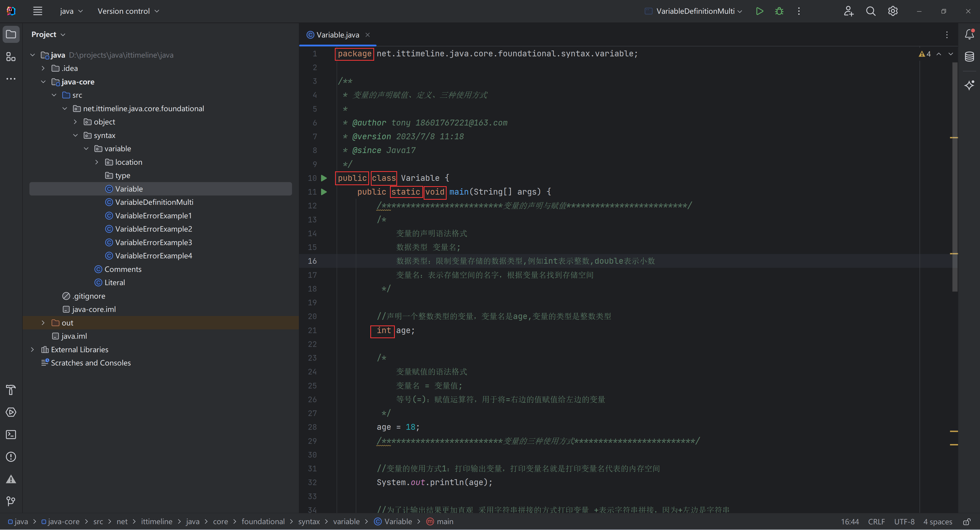Open editor tab options vertical dots
This screenshot has height=530, width=980.
(x=947, y=35)
